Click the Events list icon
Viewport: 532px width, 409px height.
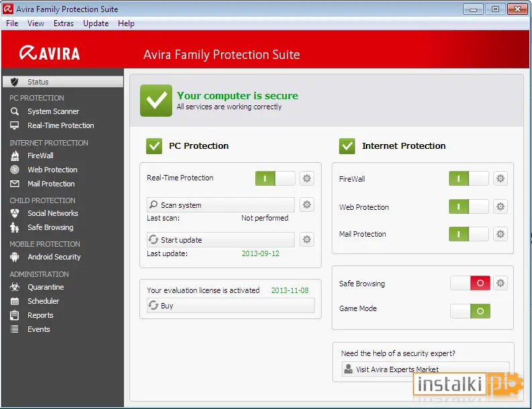[15, 329]
